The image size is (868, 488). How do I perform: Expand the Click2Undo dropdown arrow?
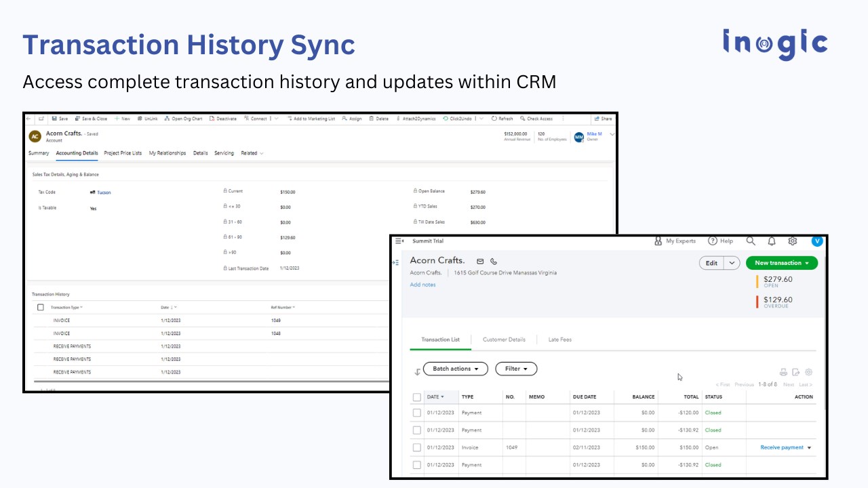(x=481, y=119)
